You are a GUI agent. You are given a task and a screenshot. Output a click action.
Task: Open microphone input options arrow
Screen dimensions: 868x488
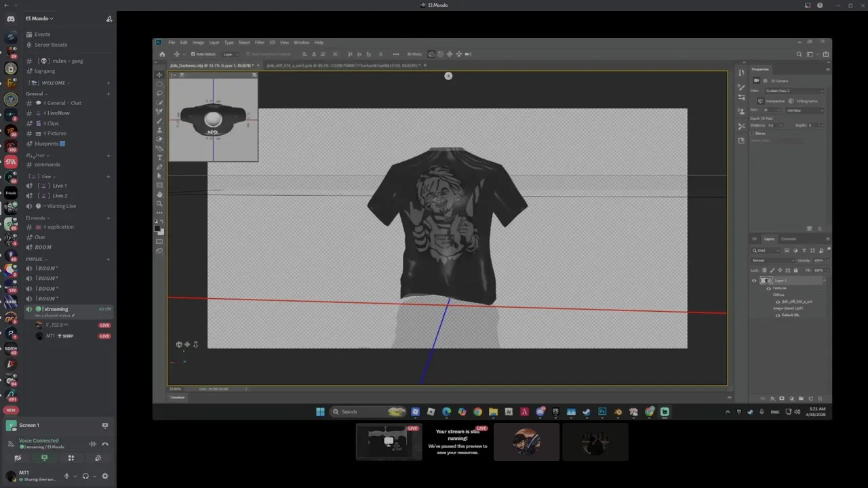click(75, 476)
